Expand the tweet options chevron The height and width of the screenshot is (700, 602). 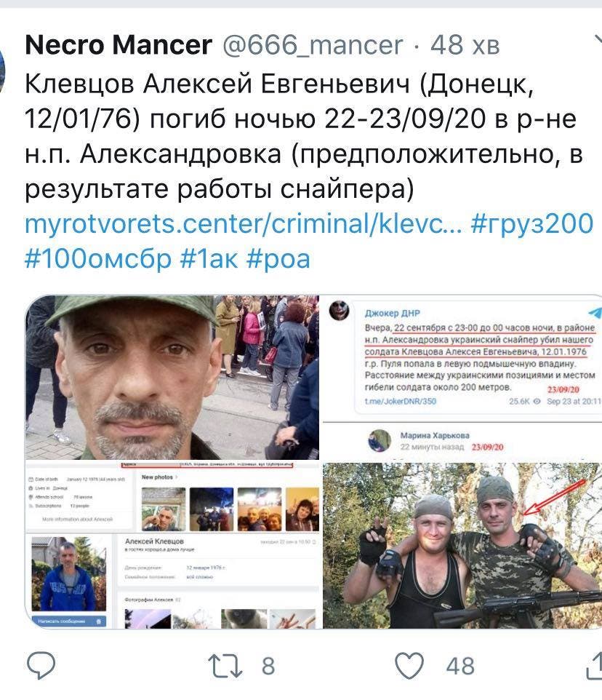tap(598, 40)
